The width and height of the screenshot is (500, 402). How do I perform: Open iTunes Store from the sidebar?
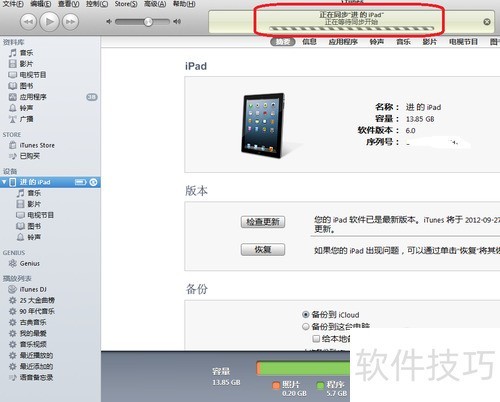pyautogui.click(x=37, y=145)
